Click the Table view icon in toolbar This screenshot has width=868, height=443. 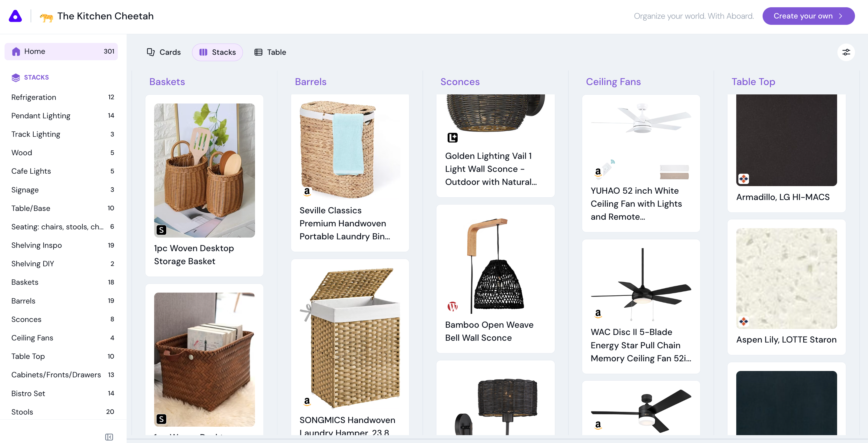(258, 52)
